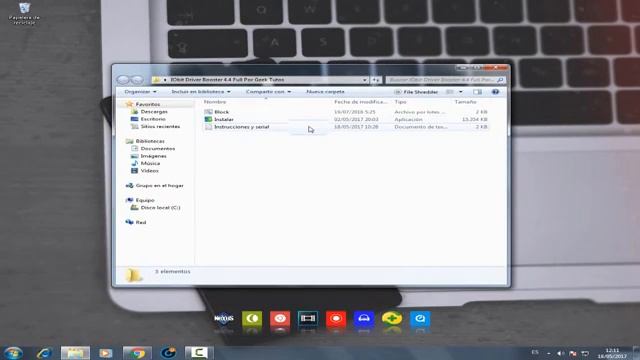640x360 pixels.
Task: Click the C-logo app in taskbar
Action: click(x=199, y=353)
